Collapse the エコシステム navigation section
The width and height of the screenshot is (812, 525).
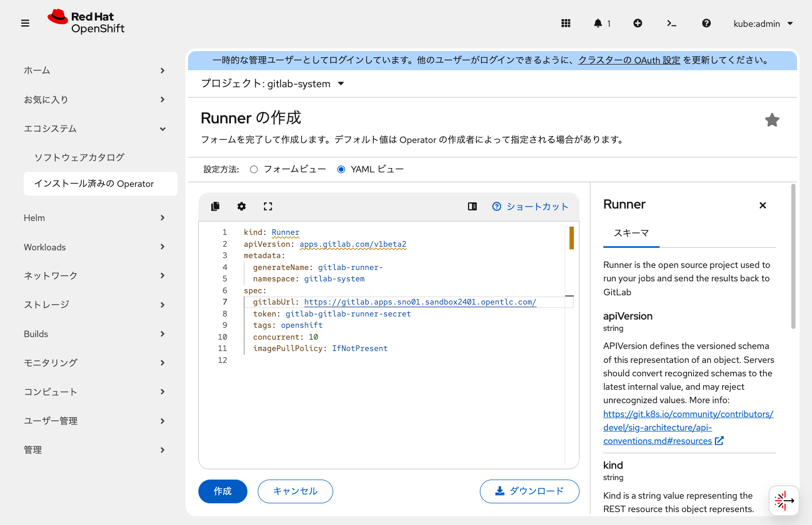point(95,129)
